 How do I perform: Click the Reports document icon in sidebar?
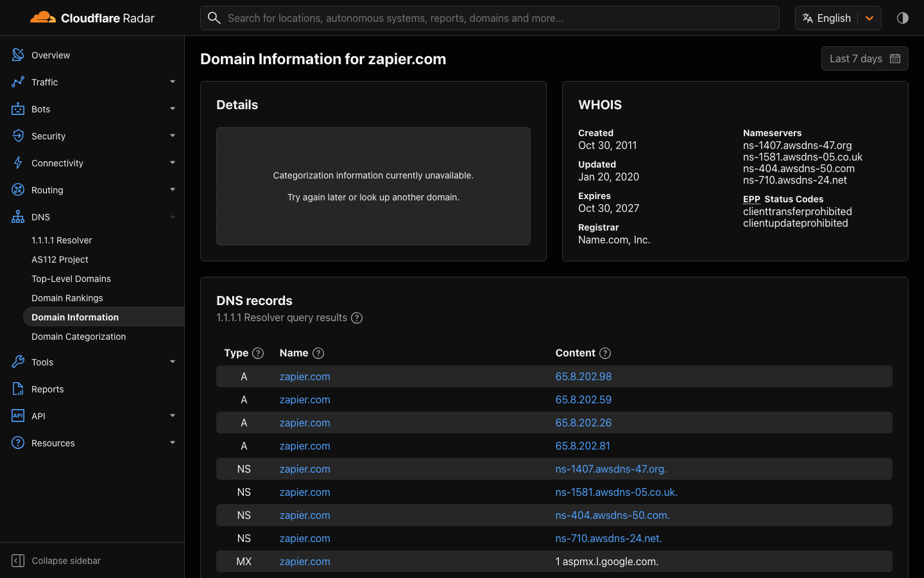(x=18, y=389)
